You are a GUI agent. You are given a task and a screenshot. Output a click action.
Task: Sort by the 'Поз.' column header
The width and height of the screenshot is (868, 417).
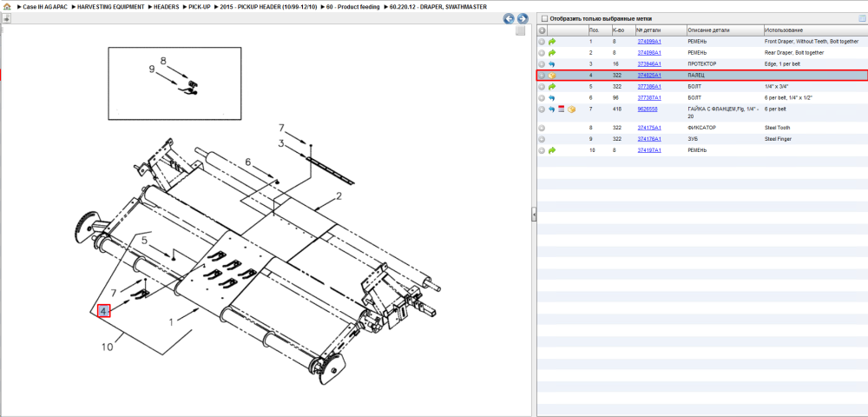click(599, 30)
